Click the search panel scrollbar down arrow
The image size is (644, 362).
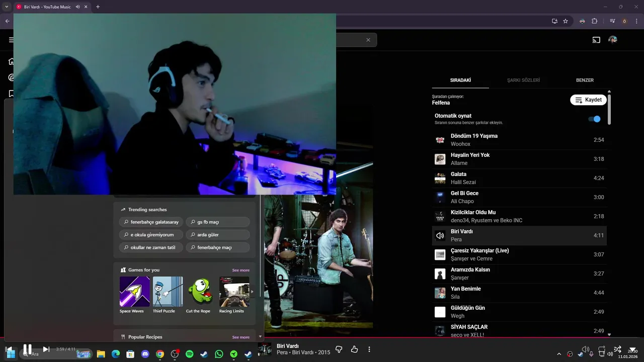[x=260, y=336]
